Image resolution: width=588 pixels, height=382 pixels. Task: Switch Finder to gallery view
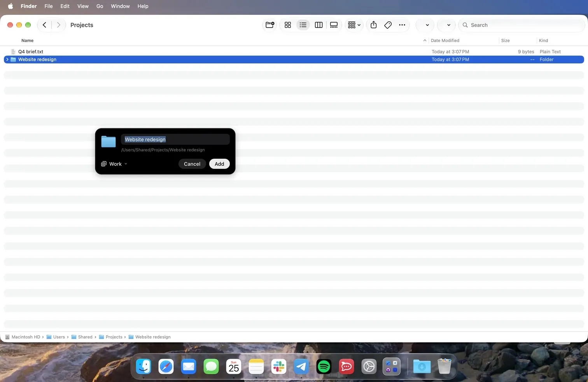(334, 25)
